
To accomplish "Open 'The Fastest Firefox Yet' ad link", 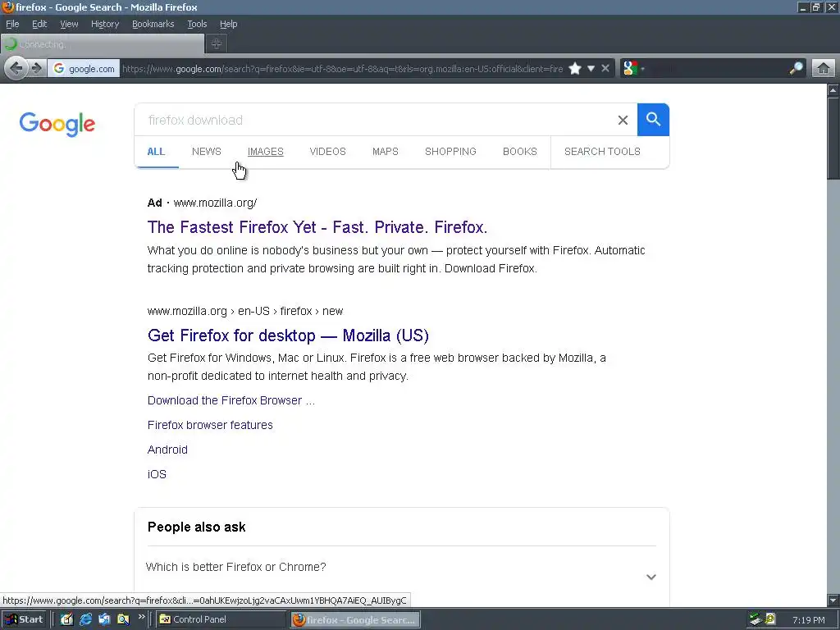I will tap(317, 227).
